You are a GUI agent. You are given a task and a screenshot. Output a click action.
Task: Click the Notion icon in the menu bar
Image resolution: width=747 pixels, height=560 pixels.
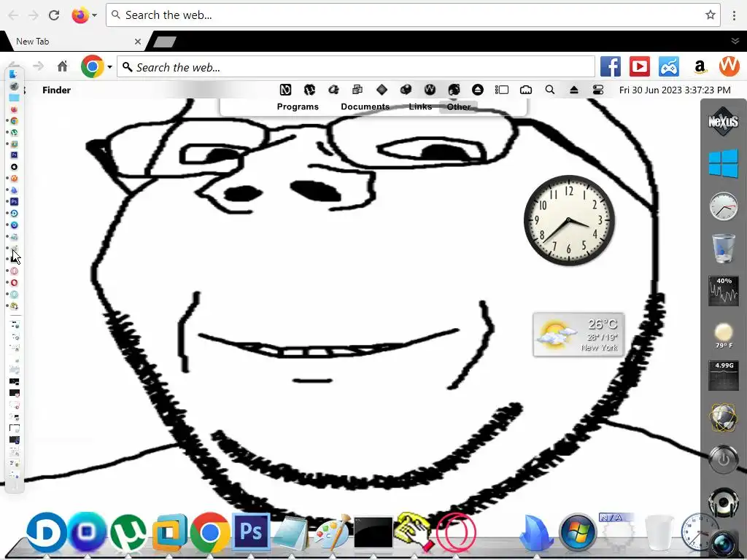(x=285, y=90)
